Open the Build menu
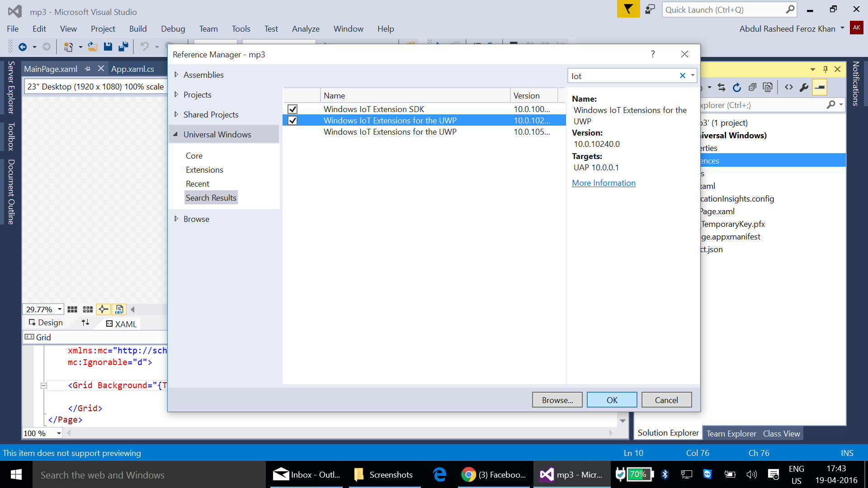 tap(138, 28)
